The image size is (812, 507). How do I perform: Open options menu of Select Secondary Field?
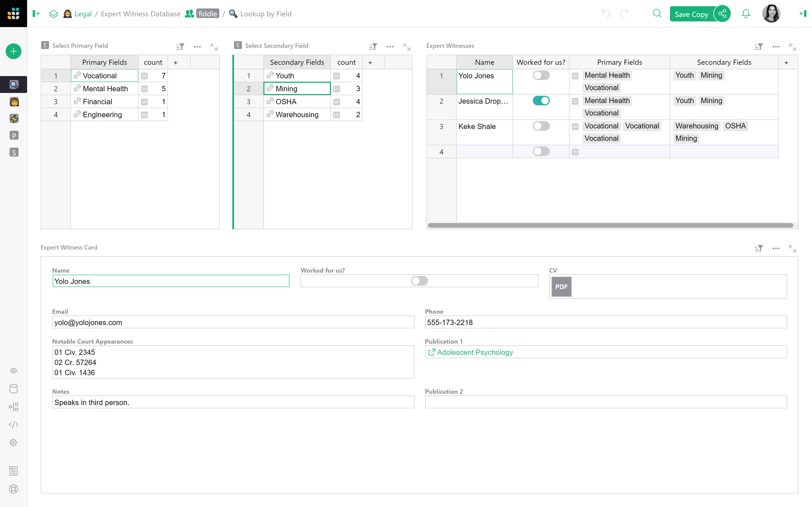(x=390, y=46)
